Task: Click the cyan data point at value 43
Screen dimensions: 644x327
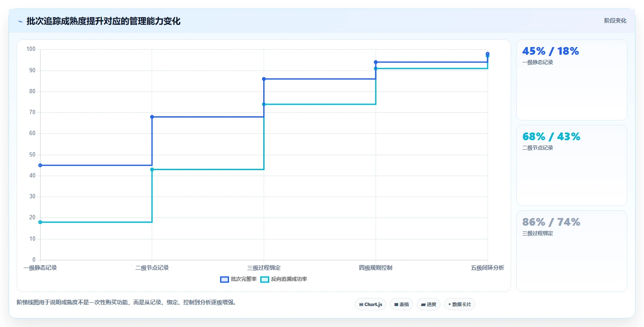Action: (x=152, y=169)
